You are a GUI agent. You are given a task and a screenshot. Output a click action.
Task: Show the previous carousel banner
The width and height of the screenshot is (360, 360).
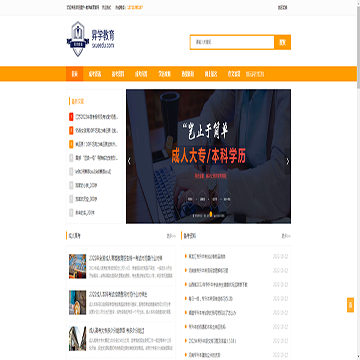129,161
